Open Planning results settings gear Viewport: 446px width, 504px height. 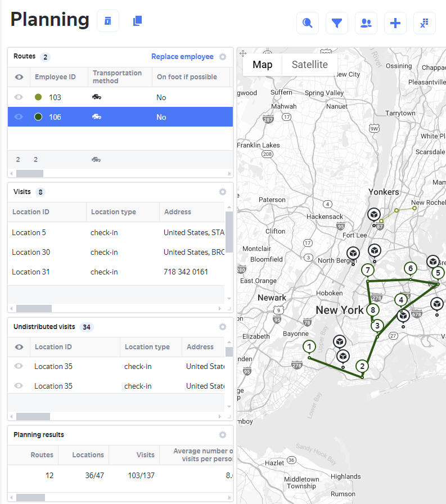(x=223, y=435)
